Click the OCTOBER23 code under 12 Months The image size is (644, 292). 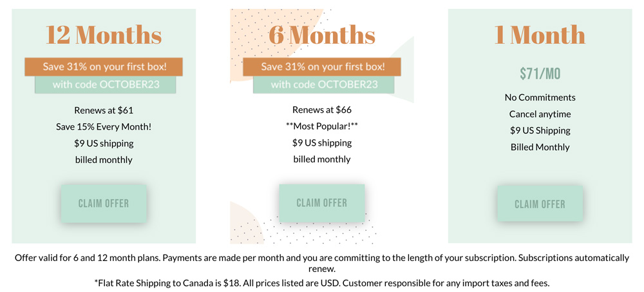[x=129, y=84]
